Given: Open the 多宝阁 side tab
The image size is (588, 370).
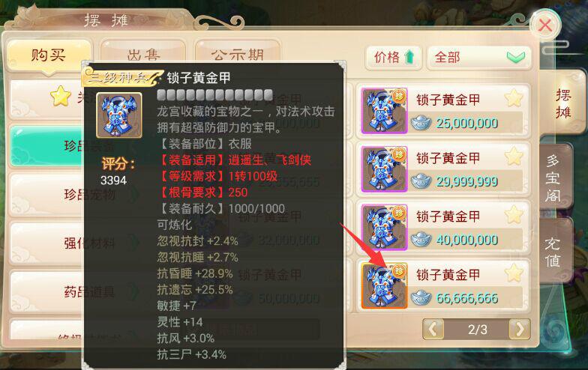Looking at the screenshot, I should [x=554, y=177].
